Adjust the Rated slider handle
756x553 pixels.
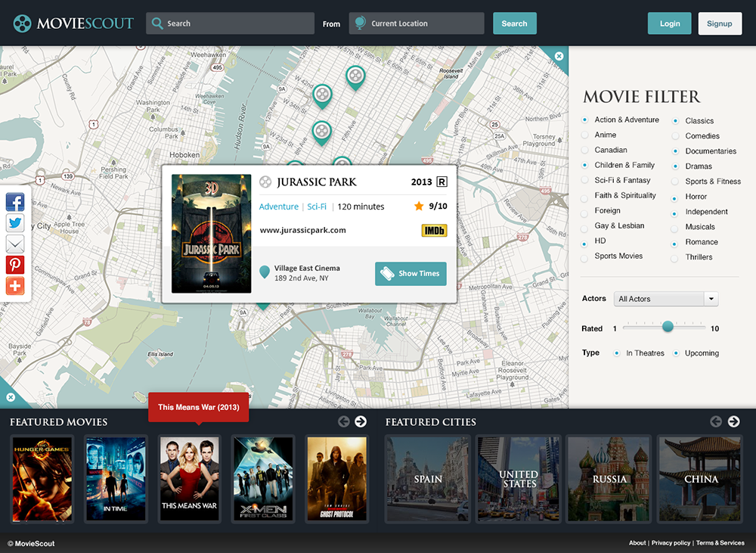pyautogui.click(x=668, y=327)
